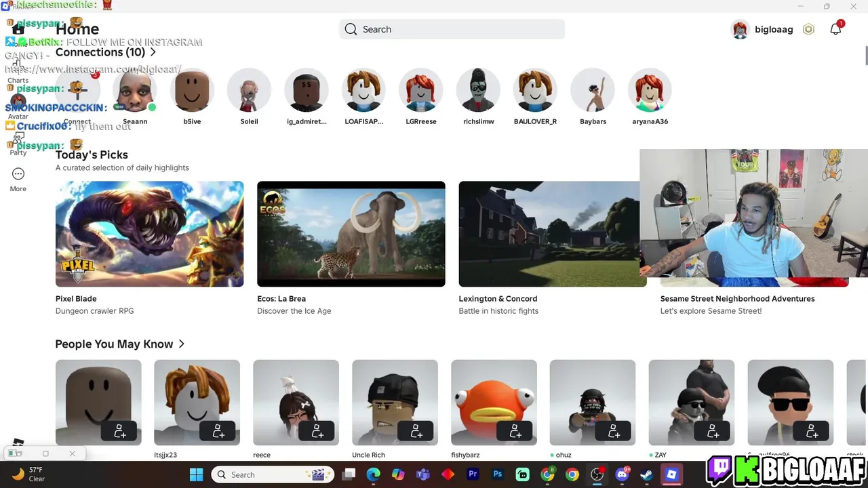This screenshot has height=488, width=868.
Task: Open Task View in the taskbar
Action: [349, 474]
